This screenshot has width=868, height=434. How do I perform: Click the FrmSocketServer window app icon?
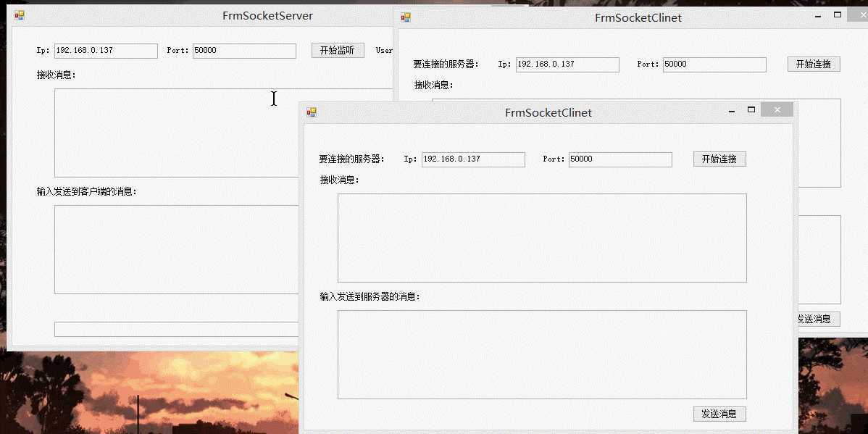click(x=20, y=15)
